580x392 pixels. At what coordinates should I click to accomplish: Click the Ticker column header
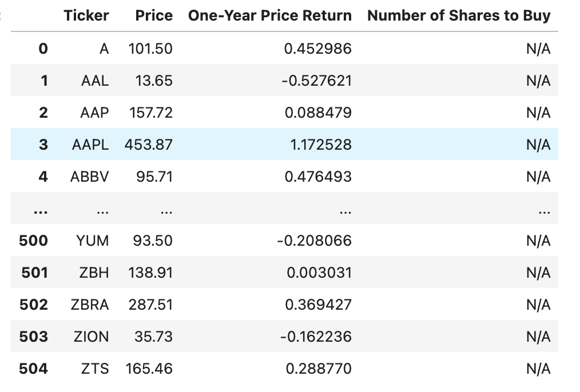point(86,15)
